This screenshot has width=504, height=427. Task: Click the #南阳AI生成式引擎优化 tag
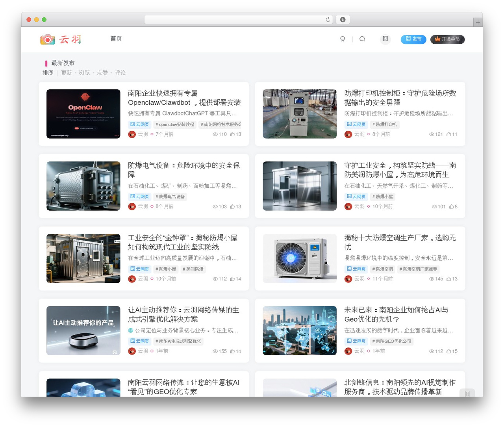point(178,341)
